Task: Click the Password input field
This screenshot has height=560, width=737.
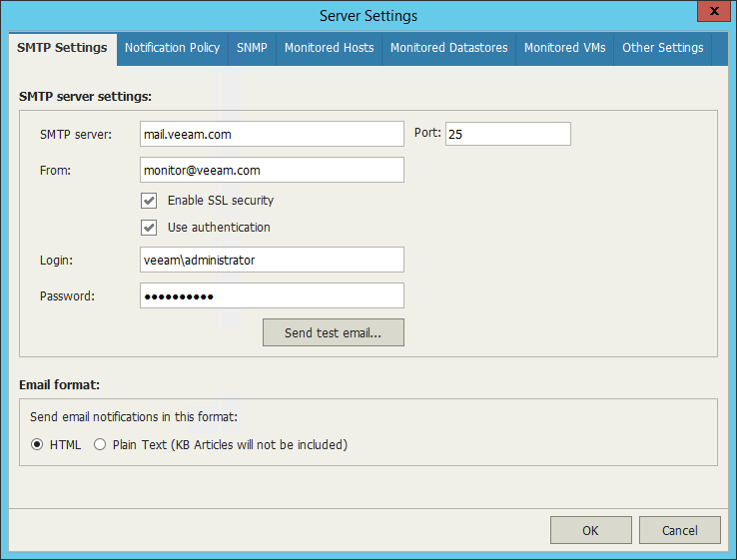Action: click(x=272, y=295)
